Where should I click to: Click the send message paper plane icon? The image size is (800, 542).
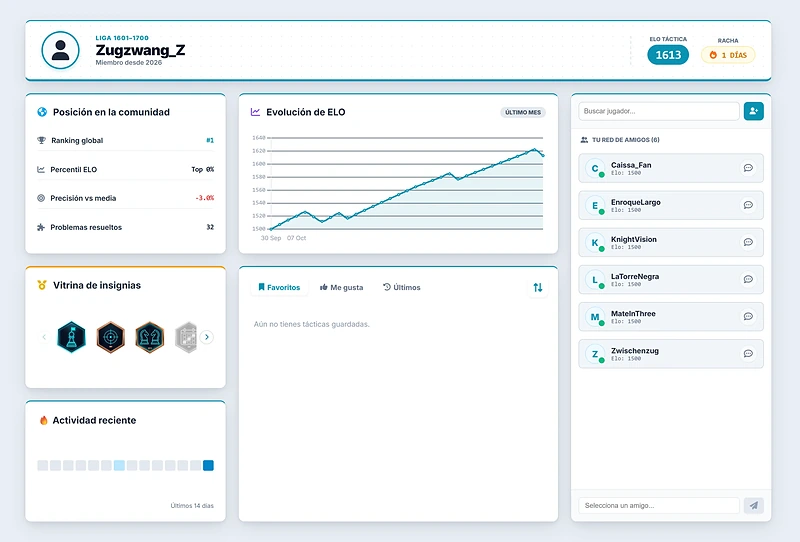point(754,505)
